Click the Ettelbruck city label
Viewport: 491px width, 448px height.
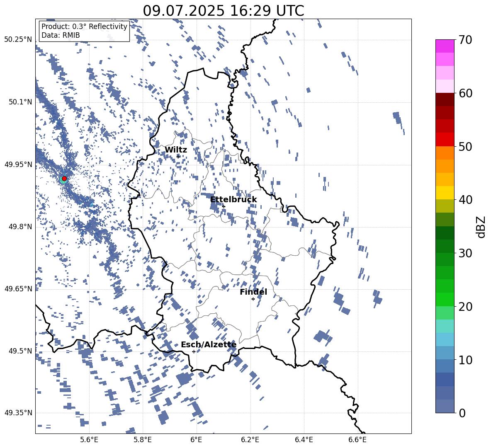tap(233, 199)
